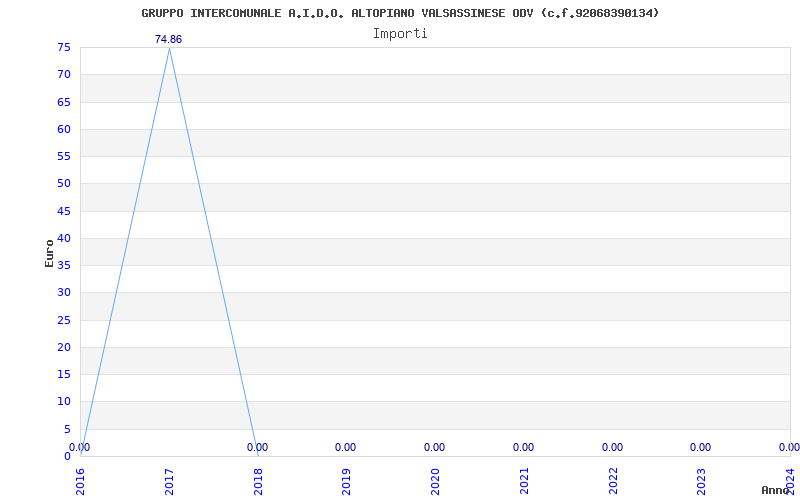Viewport: 800px width, 500px height.
Task: Click the 0.00 value above 2018
Action: 257,447
